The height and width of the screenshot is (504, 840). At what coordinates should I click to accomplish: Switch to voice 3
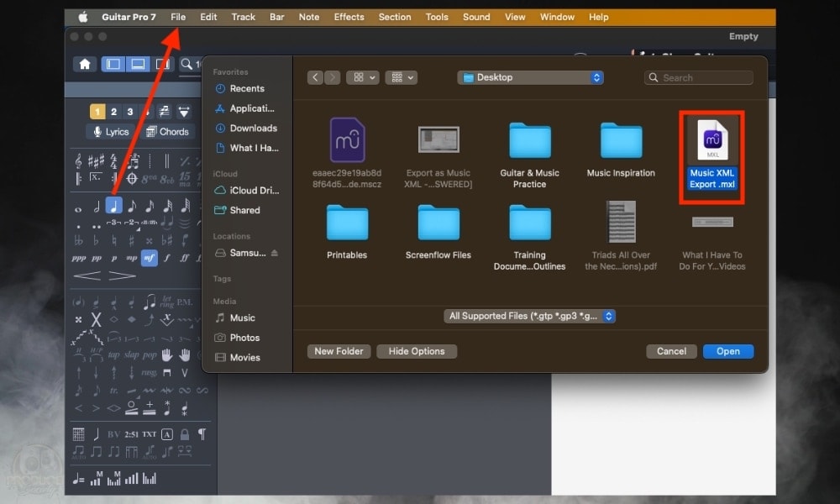129,112
